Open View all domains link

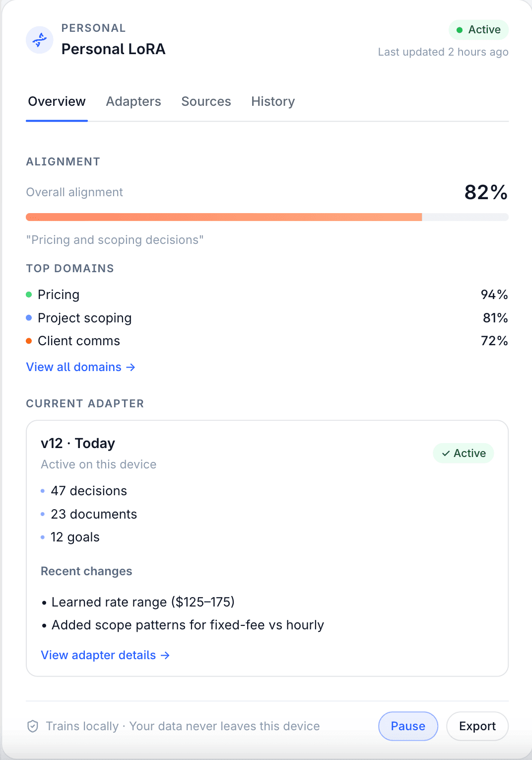pos(73,367)
